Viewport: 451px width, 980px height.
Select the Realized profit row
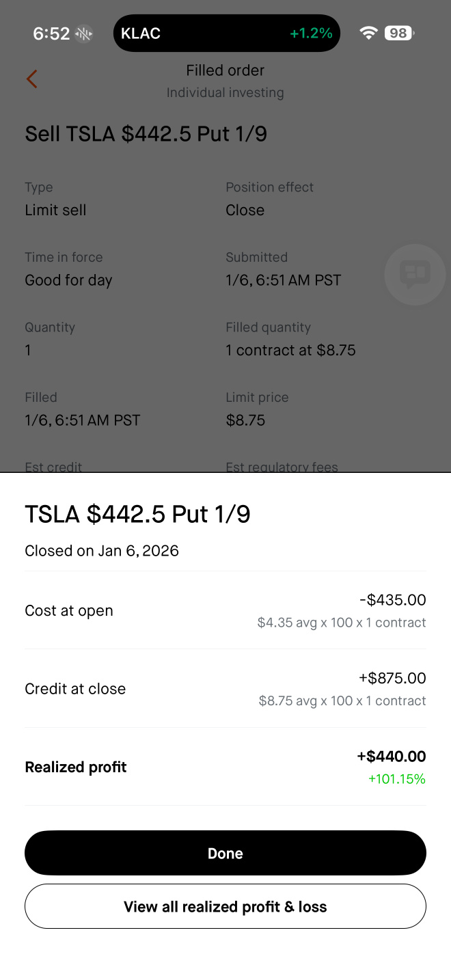(225, 767)
